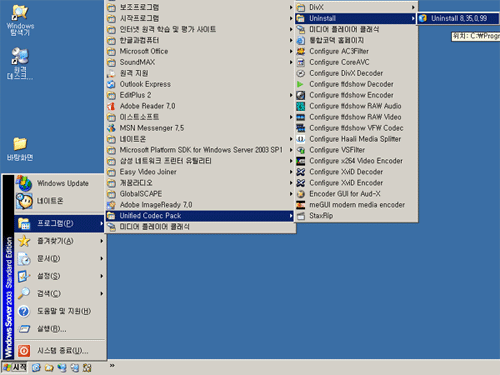Expand the GlobalSCAPE folder submenu
The width and height of the screenshot is (500, 375).
pyautogui.click(x=200, y=194)
